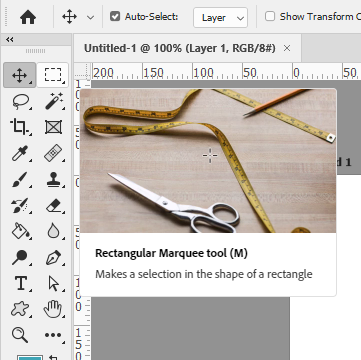This screenshot has width=361, height=360.
Task: Select the Path Selection tool
Action: coord(54,284)
